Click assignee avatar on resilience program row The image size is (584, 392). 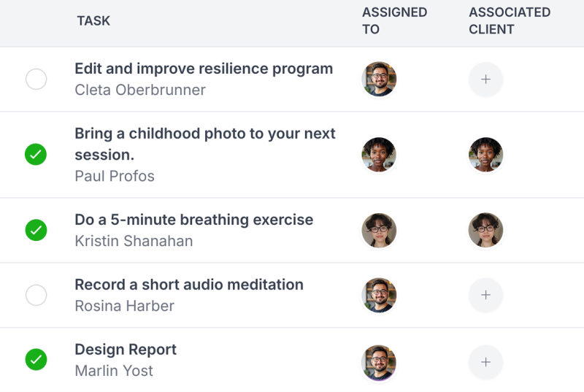pyautogui.click(x=379, y=79)
